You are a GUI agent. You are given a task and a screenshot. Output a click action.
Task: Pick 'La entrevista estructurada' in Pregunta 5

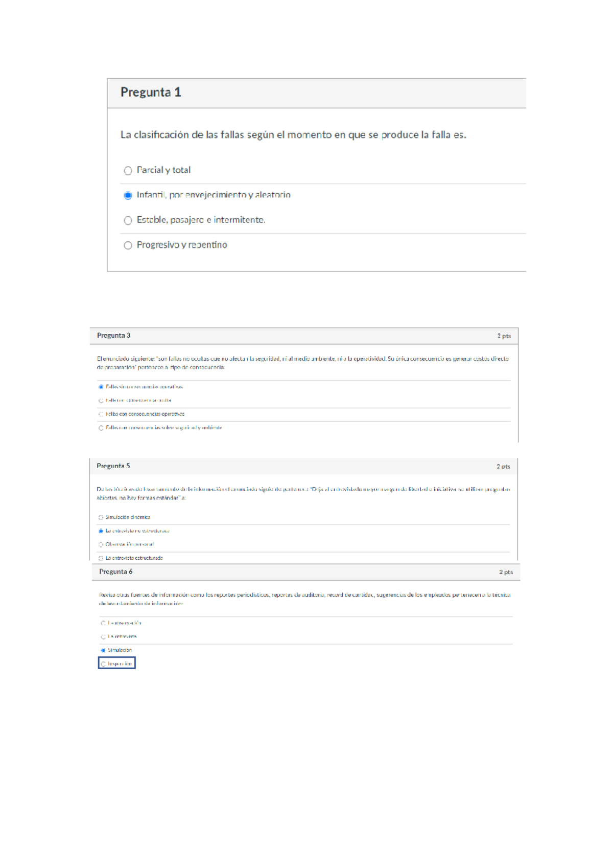click(x=101, y=558)
